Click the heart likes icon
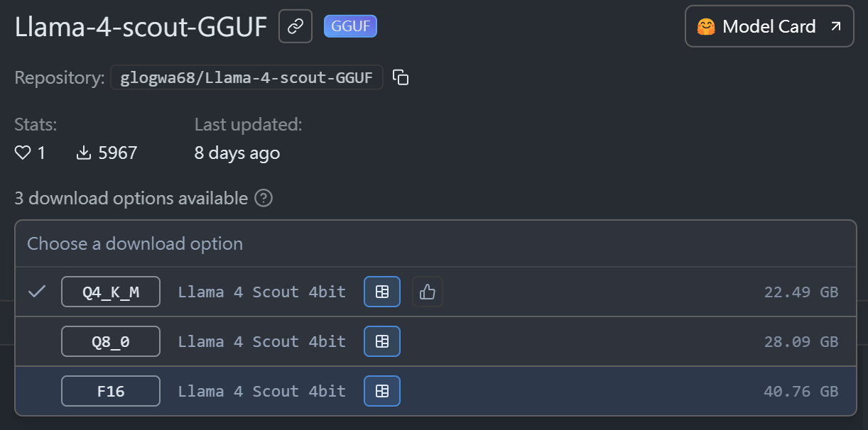Viewport: 868px width, 430px height. pos(23,153)
